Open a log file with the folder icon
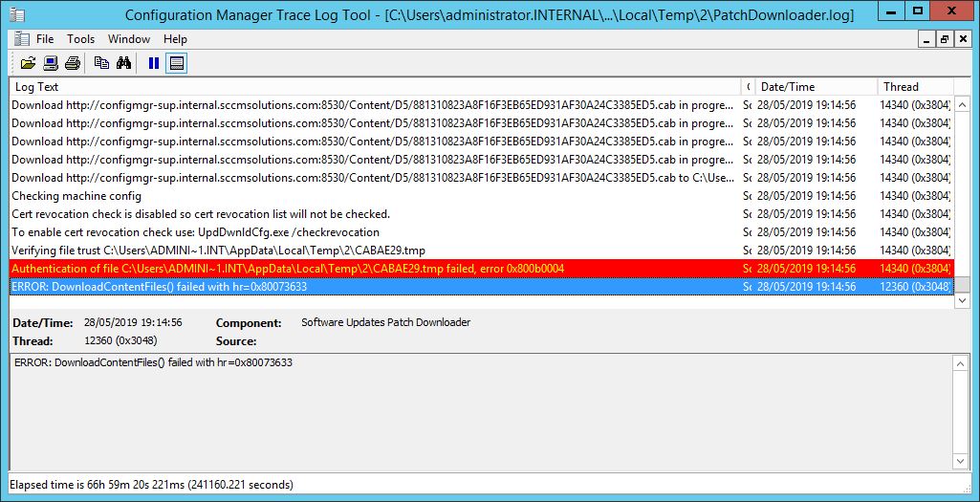 (x=28, y=63)
